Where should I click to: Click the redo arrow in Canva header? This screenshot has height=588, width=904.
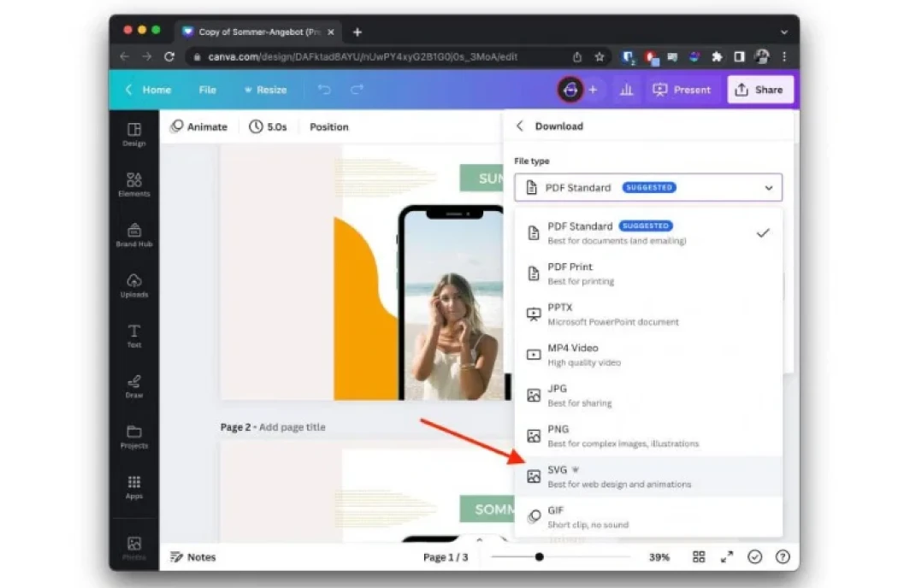(357, 89)
